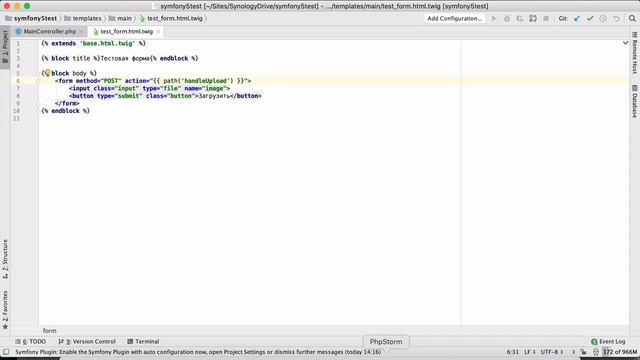The image size is (640, 360).
Task: Click line number 11 in gutter
Action: pyautogui.click(x=16, y=118)
